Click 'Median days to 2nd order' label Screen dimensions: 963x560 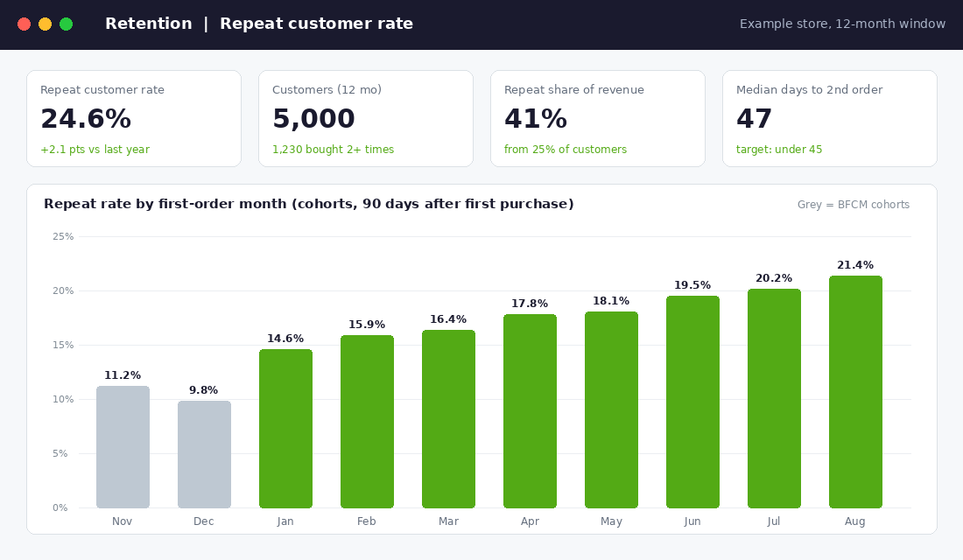pyautogui.click(x=810, y=89)
